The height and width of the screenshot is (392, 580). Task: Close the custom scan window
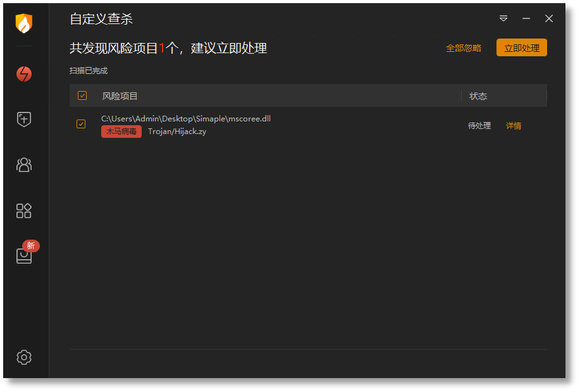pos(549,18)
